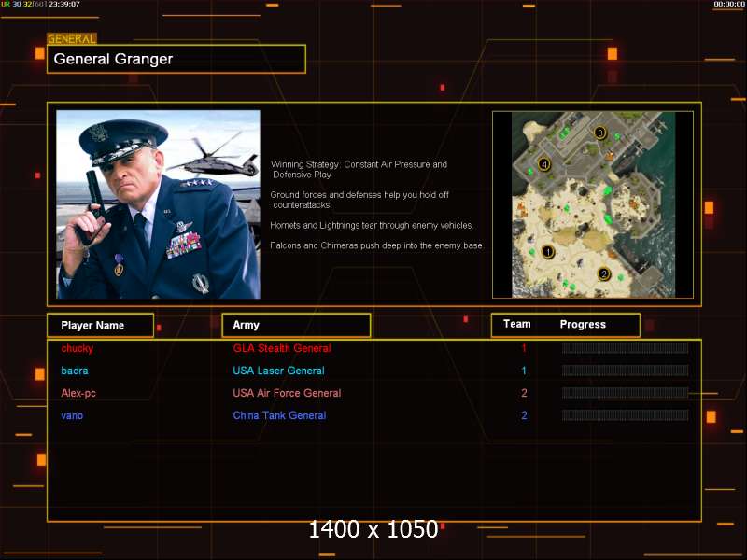Click team number for chucky
This screenshot has height=560, width=747.
[x=524, y=348]
